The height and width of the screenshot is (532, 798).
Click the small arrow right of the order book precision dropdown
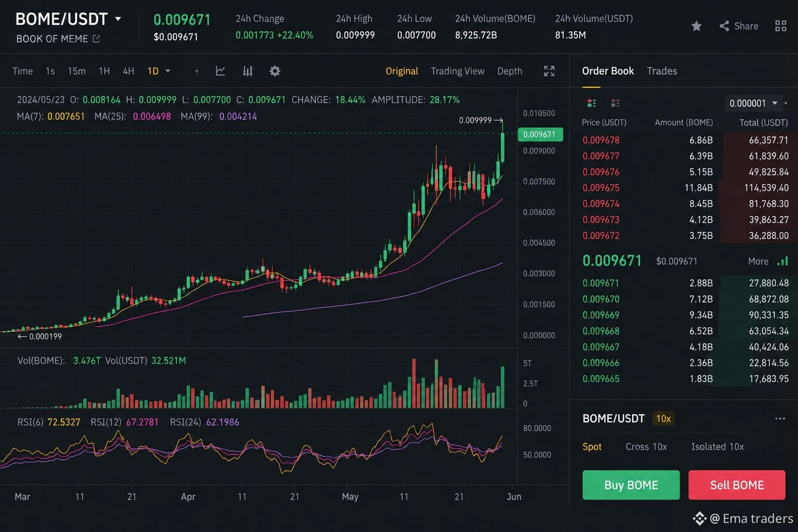[786, 103]
